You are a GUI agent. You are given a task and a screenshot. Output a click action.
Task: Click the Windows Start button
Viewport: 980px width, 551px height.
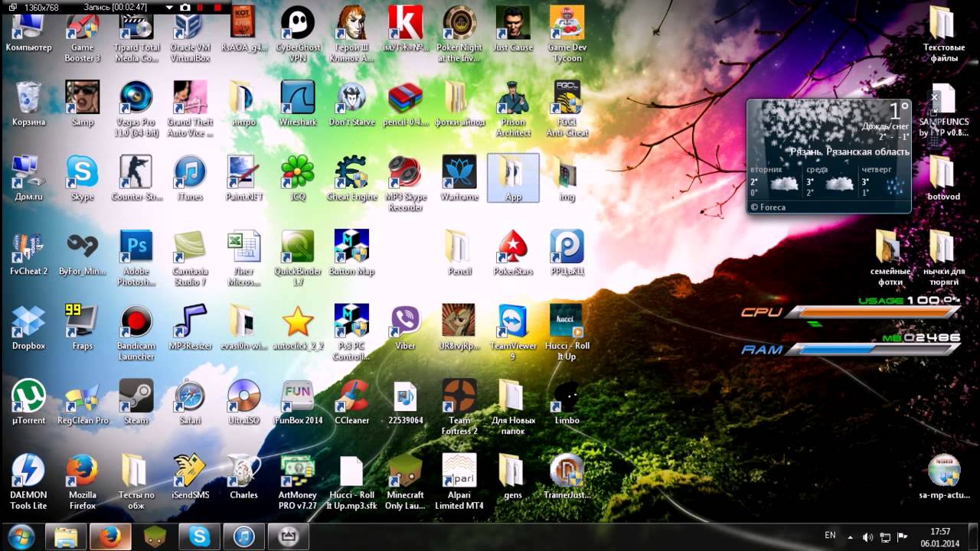21,536
